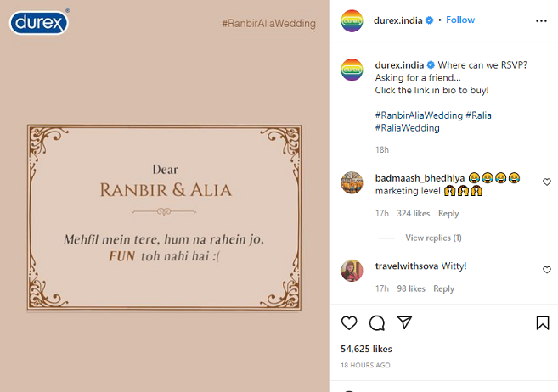The width and height of the screenshot is (558, 392).
Task: Open the 324 likes count on first comment
Action: tap(413, 213)
